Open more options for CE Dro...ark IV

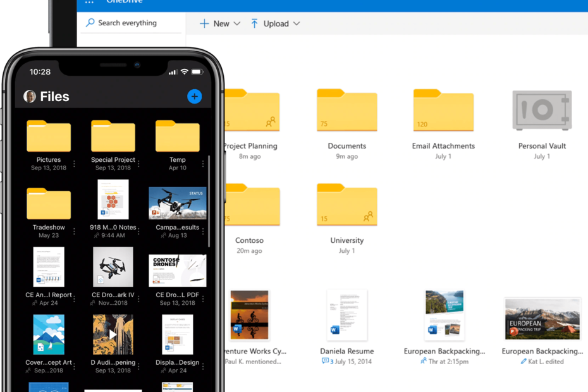138,299
